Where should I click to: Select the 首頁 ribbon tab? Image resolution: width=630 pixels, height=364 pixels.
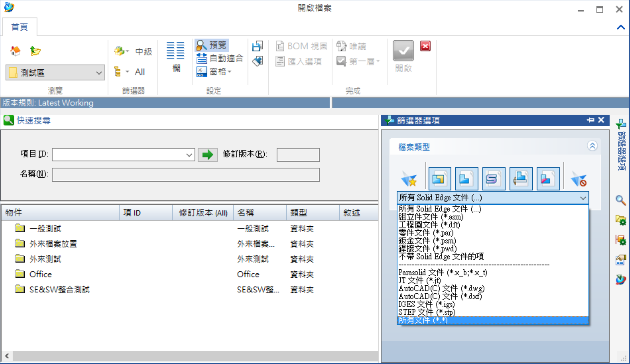coord(20,27)
